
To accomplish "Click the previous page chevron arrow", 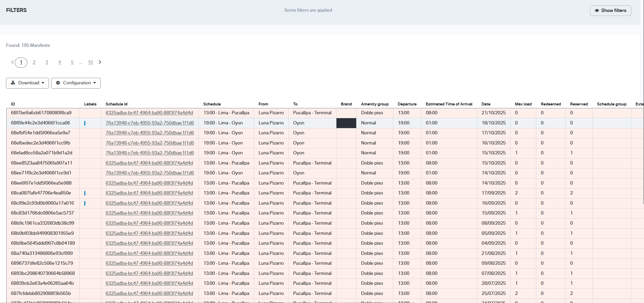I will pyautogui.click(x=12, y=62).
